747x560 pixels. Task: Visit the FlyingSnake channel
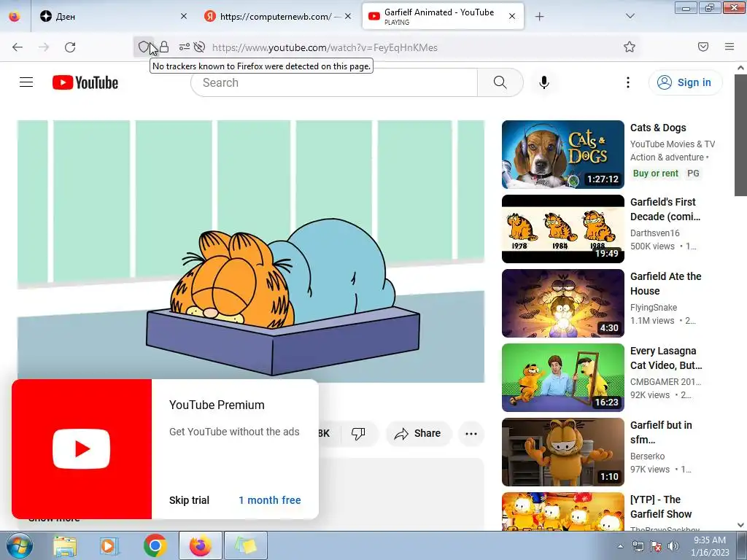(x=654, y=307)
